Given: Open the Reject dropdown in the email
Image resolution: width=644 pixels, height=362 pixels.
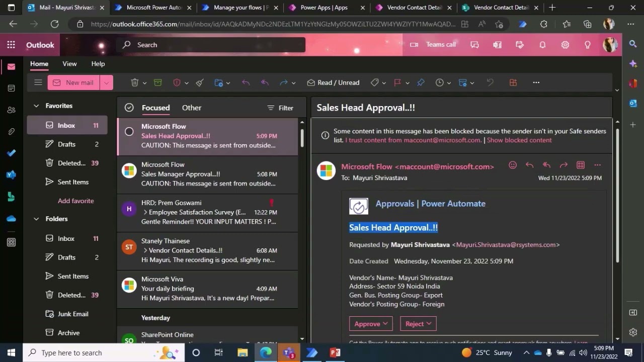Looking at the screenshot, I should coord(418,324).
